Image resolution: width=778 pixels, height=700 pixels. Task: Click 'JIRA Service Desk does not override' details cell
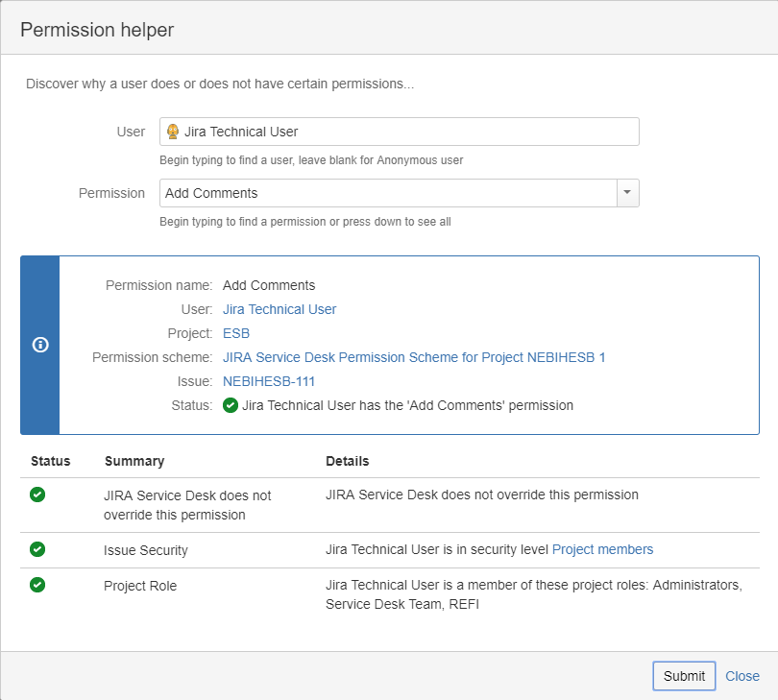coord(482,495)
